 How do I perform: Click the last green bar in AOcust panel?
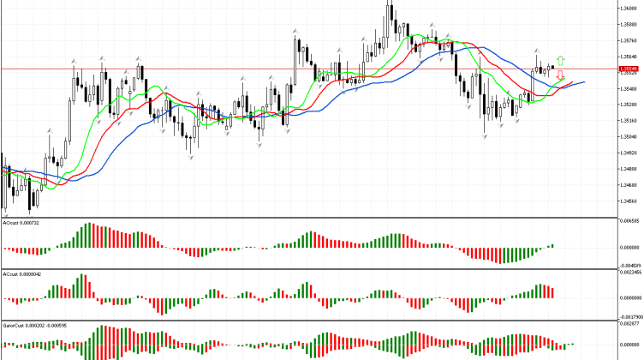[552, 246]
